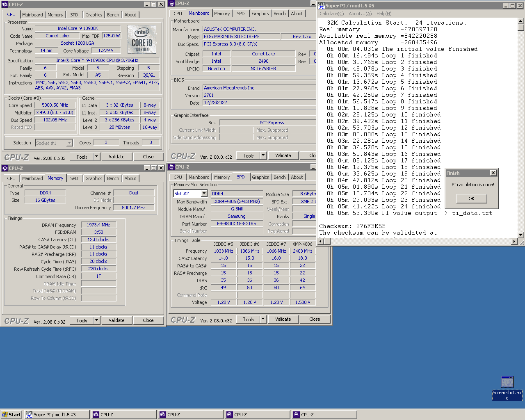Viewport: 525px width, 420px height.
Task: Switch to Super PI / mod1.5 XS taskbar item
Action: click(x=57, y=415)
